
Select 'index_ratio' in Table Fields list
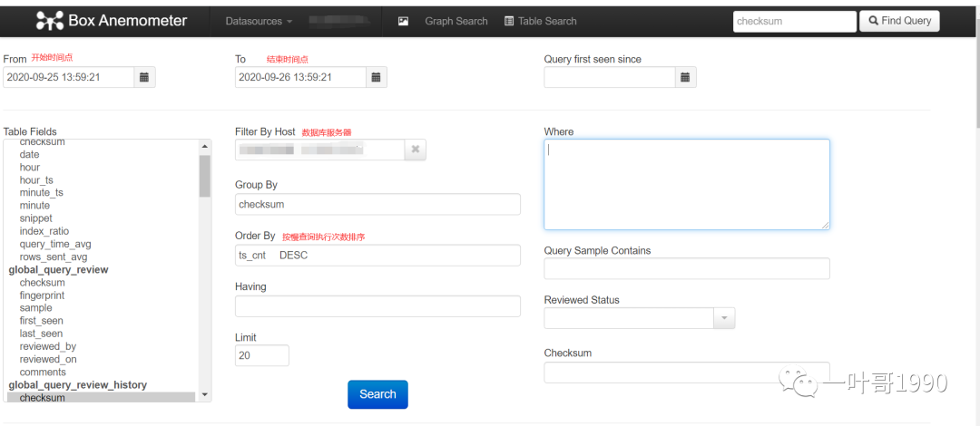point(44,231)
